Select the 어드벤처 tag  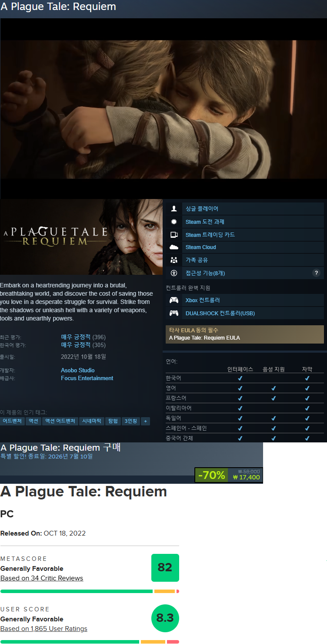pos(12,421)
